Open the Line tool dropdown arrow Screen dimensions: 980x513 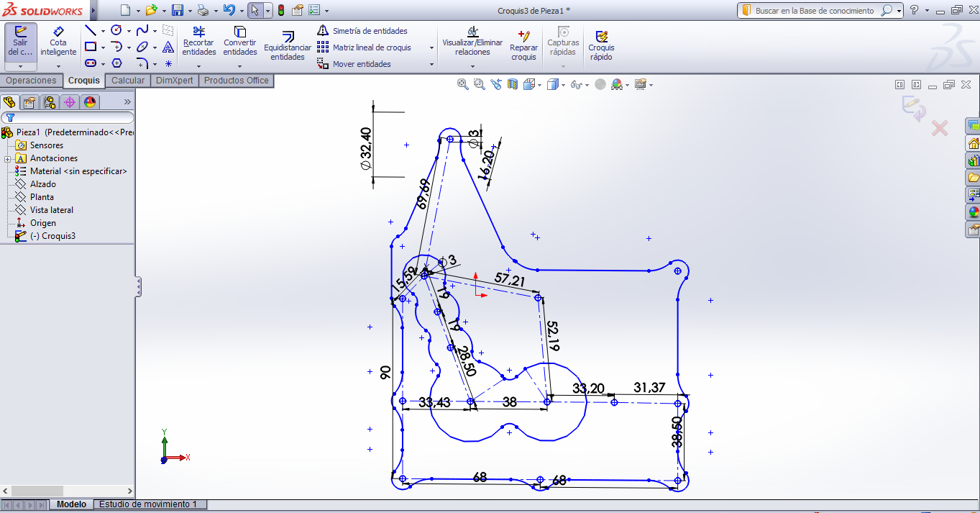pyautogui.click(x=103, y=31)
